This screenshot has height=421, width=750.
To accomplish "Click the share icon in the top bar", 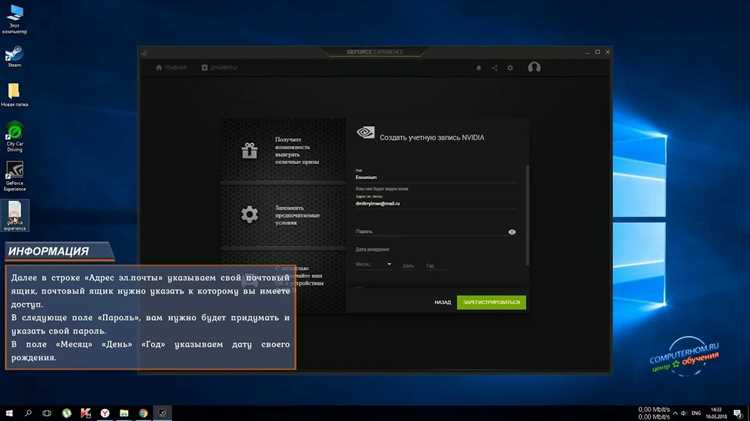I will coord(495,68).
